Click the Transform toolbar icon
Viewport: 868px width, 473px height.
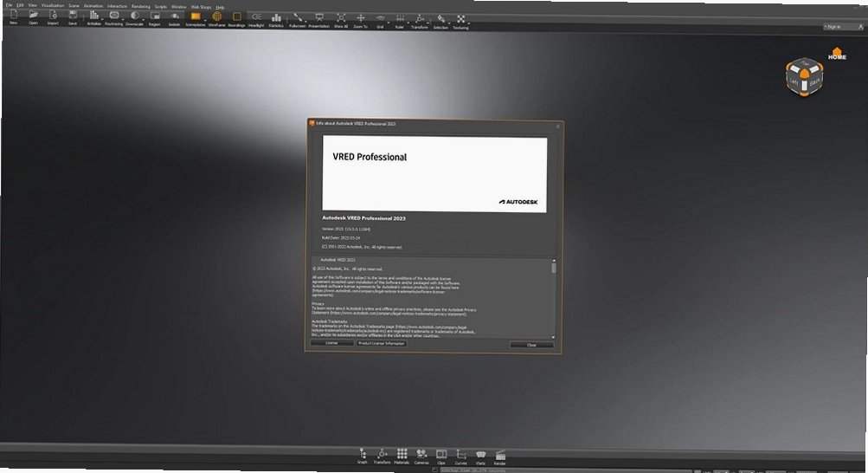click(420, 21)
